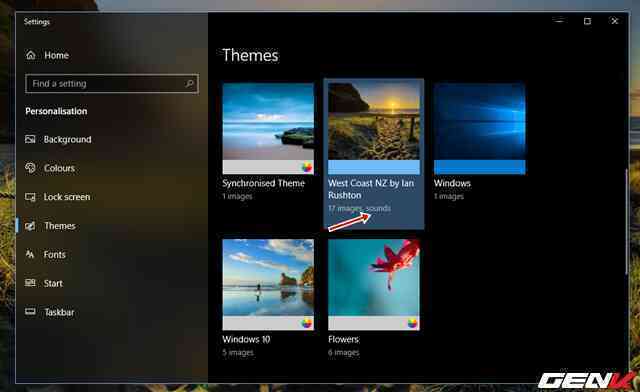
Task: Apply the Synchronised Theme
Action: (x=268, y=129)
